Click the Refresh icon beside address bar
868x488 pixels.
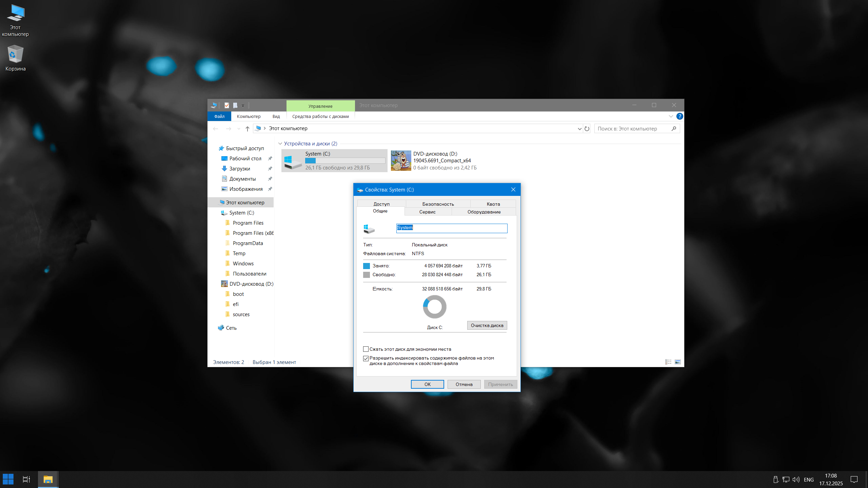coord(587,128)
